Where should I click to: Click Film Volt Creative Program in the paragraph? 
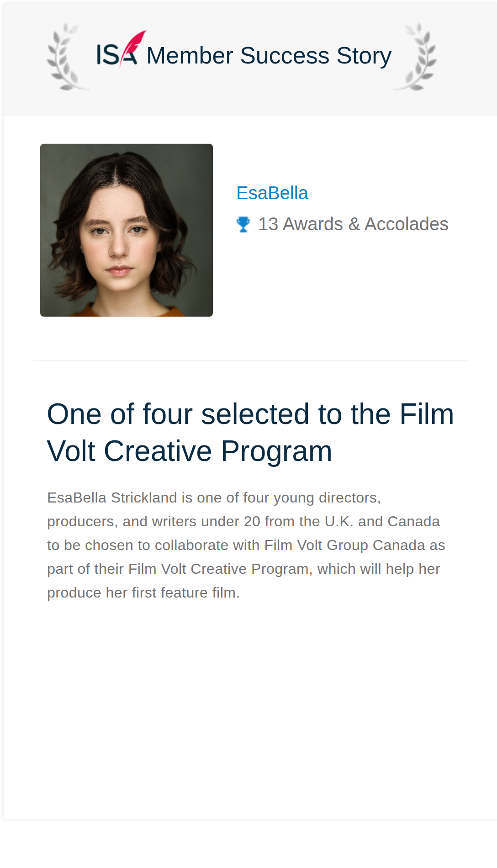pyautogui.click(x=218, y=569)
